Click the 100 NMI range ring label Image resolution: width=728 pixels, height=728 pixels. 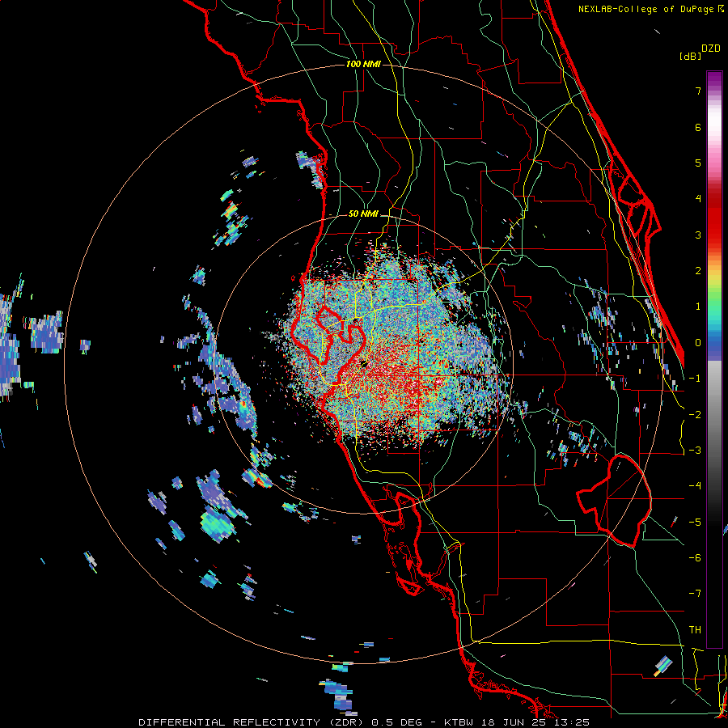click(363, 64)
